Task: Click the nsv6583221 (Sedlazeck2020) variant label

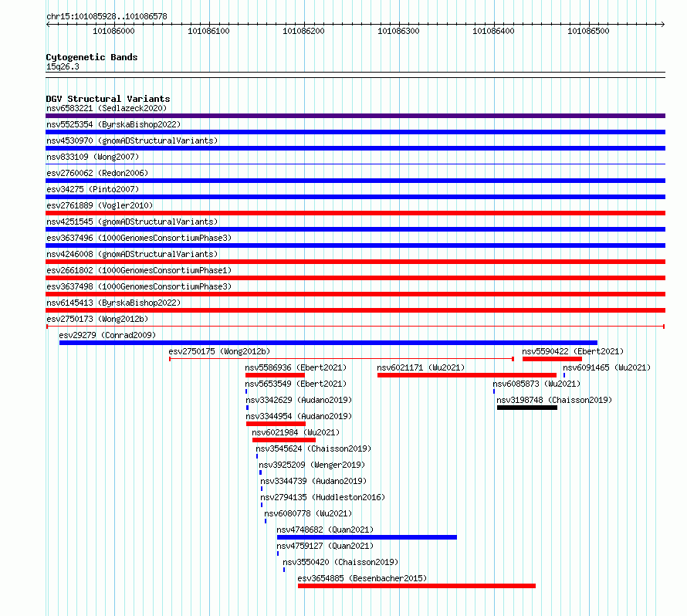Action: pyautogui.click(x=107, y=108)
